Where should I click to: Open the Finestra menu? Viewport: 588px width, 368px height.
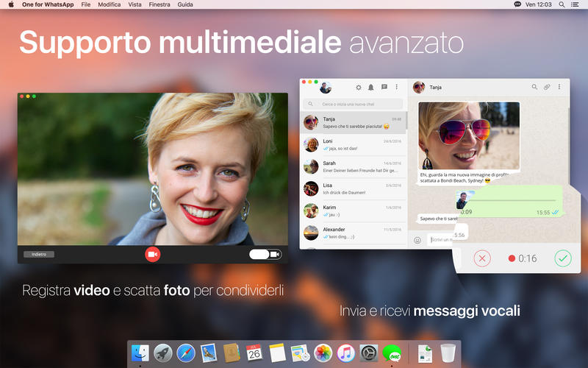coord(159,4)
